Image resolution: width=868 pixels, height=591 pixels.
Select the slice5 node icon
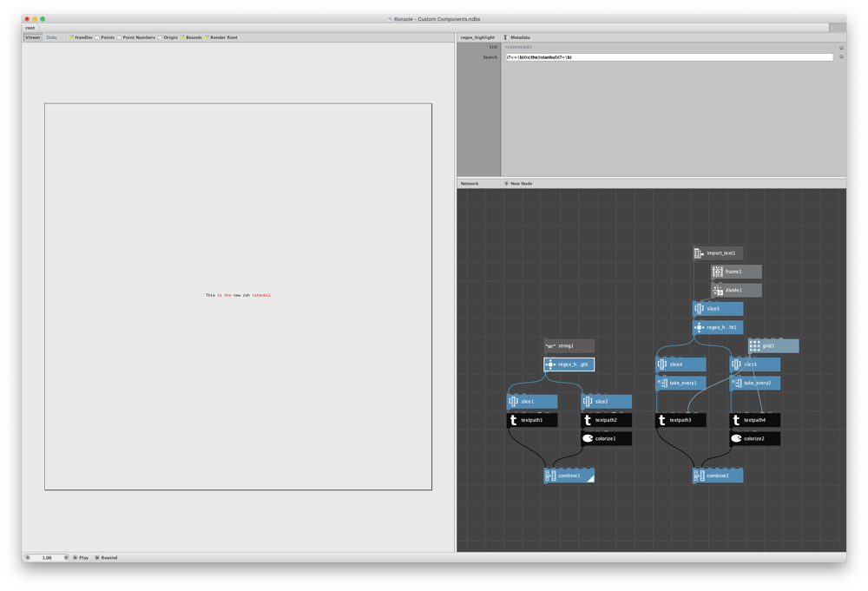point(699,309)
